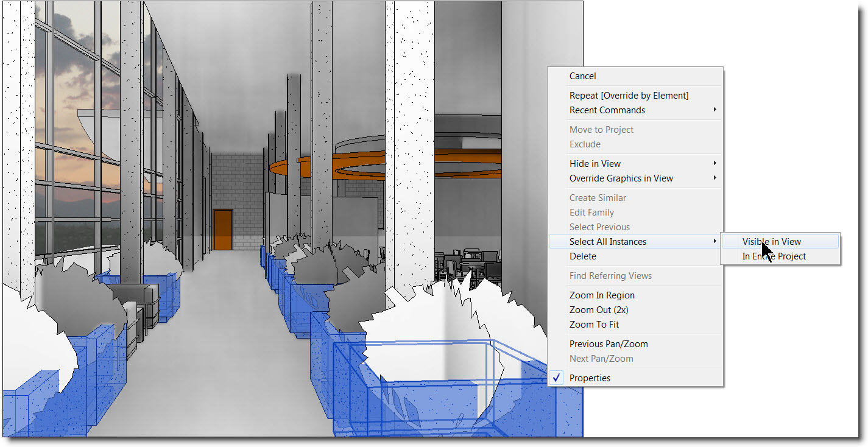Choose Visible in View option
The image size is (868, 447).
[x=780, y=242]
